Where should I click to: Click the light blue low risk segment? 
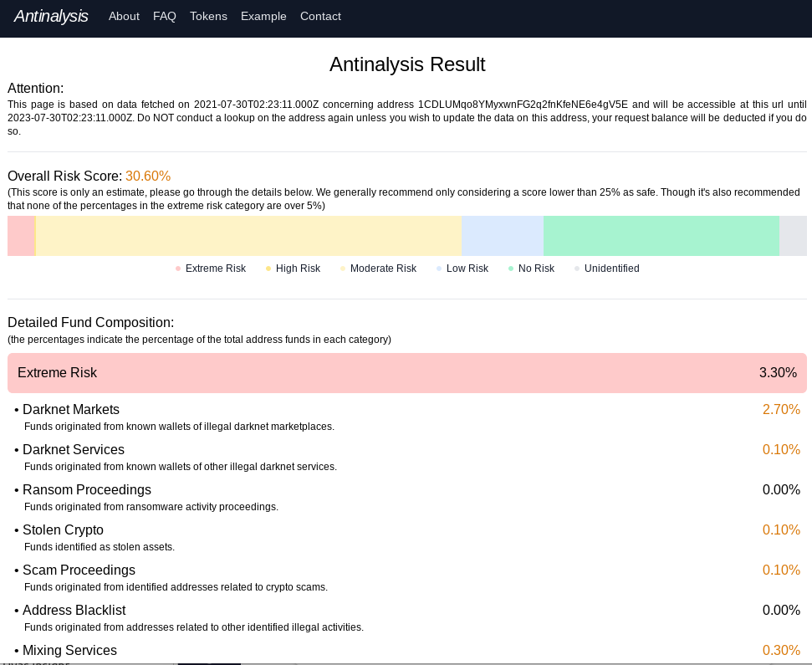[502, 236]
